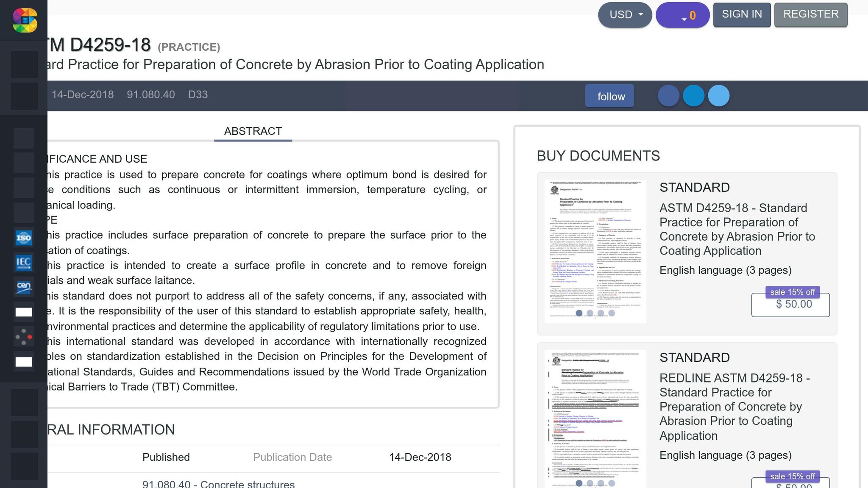Select last preview dot under ASTM D4259-18 thumbnail
The height and width of the screenshot is (488, 868).
coord(612,313)
